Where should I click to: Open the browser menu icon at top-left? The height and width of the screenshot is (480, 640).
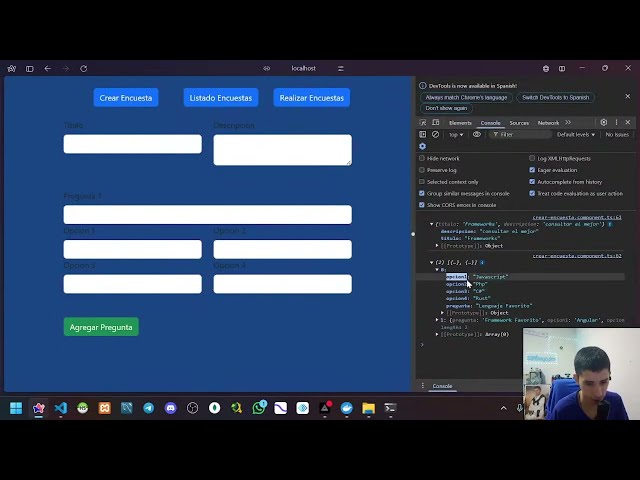coord(11,69)
